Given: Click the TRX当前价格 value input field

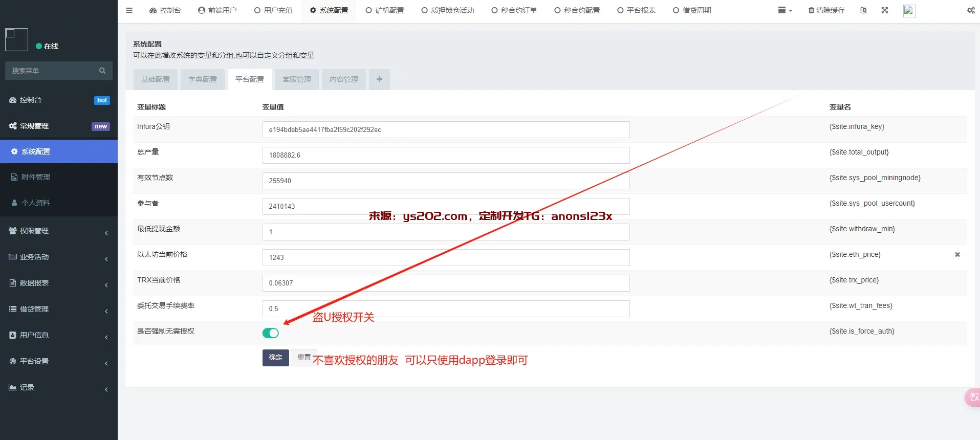Looking at the screenshot, I should 445,283.
